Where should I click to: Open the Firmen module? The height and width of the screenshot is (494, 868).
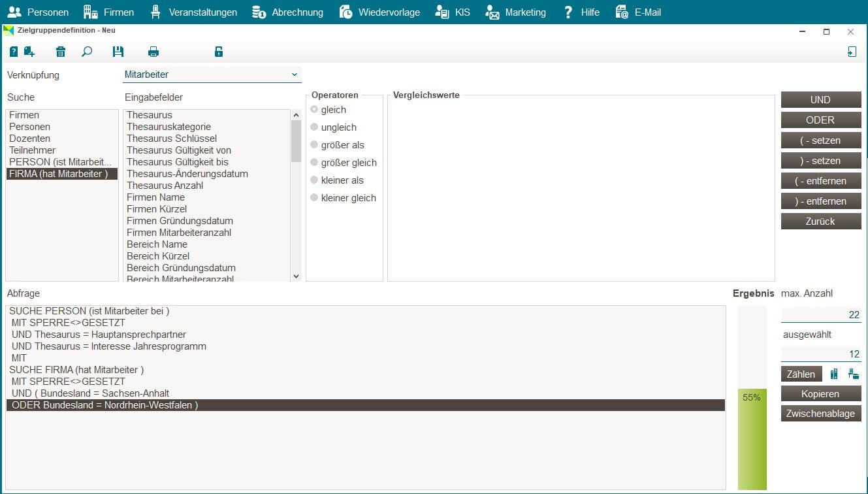click(108, 12)
